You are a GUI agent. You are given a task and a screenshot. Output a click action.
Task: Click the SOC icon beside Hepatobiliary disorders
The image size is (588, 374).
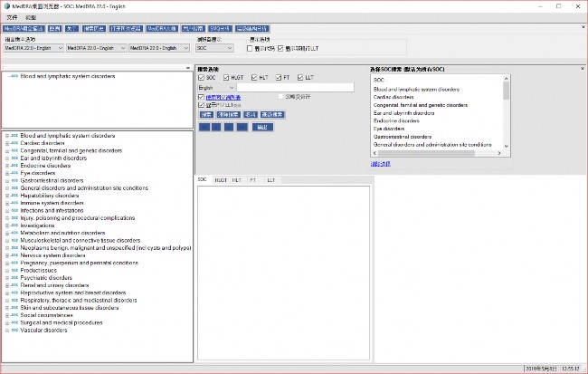coord(15,196)
